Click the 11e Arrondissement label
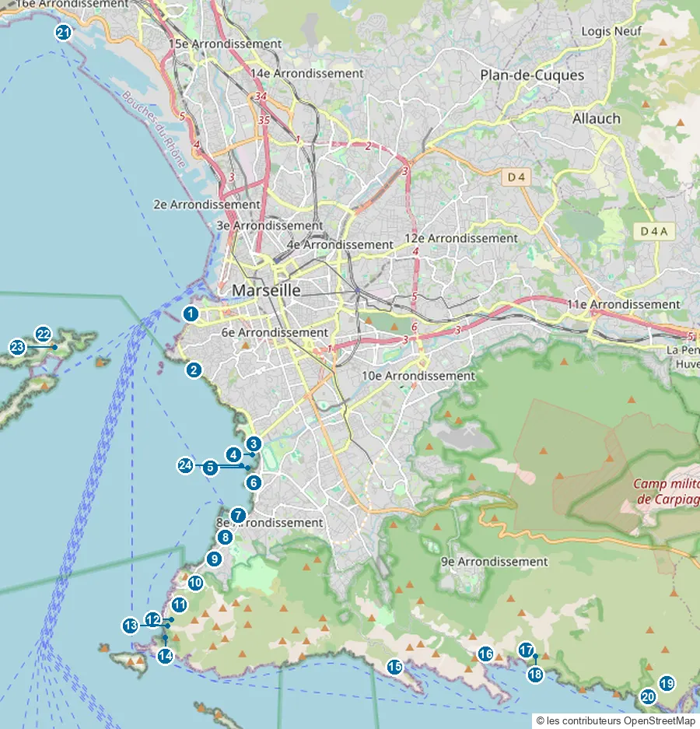Image resolution: width=700 pixels, height=729 pixels. (x=624, y=304)
